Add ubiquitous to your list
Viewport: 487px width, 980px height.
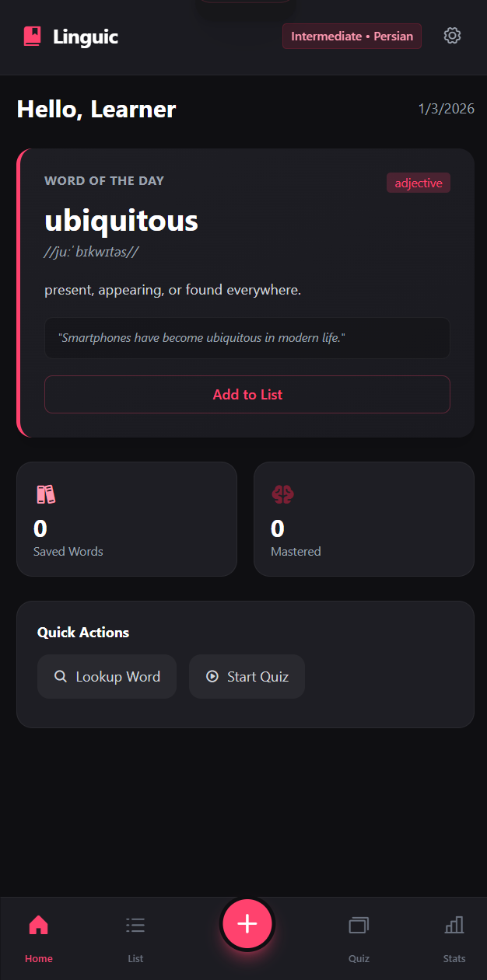point(247,394)
